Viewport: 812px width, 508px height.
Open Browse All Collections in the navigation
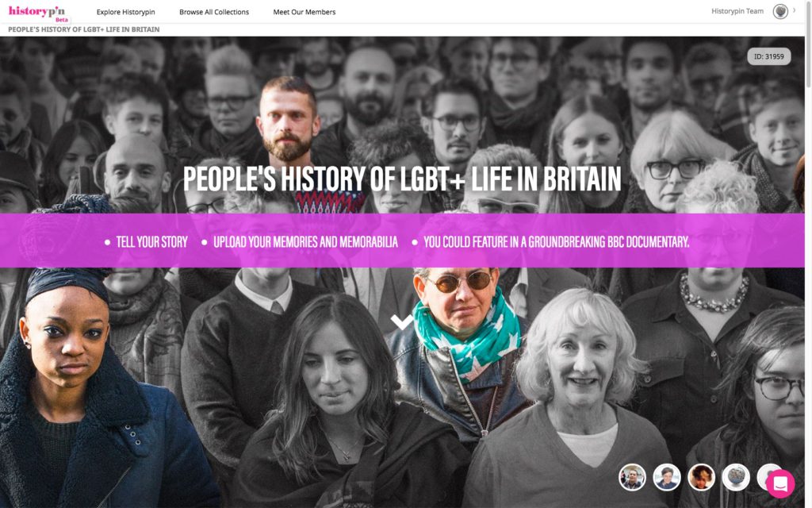214,12
